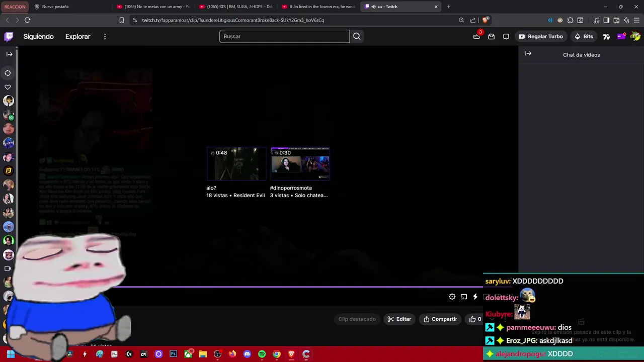Click the followed heart icon in sidebar
Image resolution: width=644 pixels, height=362 pixels.
coord(8,87)
